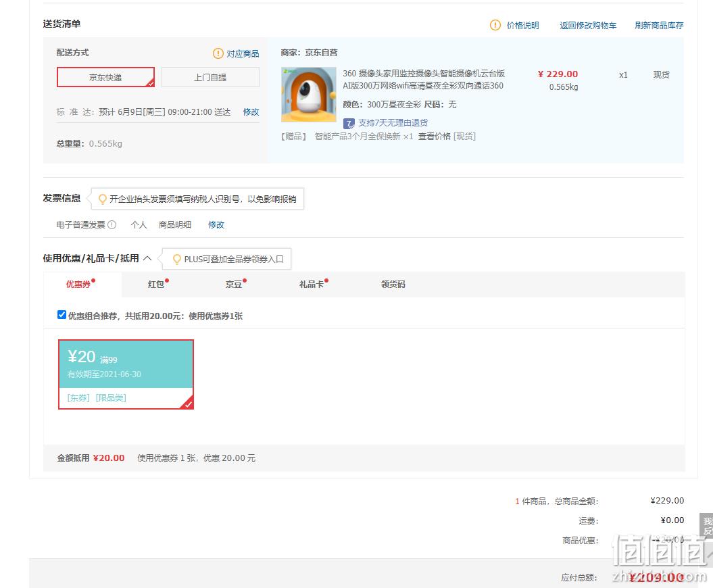Click the 使用优惠券 1 张 summary text
713x588 pixels.
coord(197,458)
